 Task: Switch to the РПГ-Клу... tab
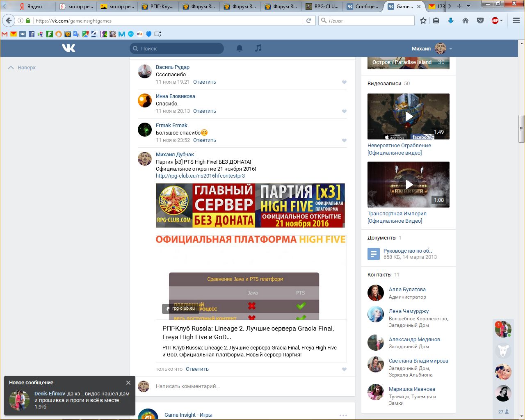click(x=158, y=6)
